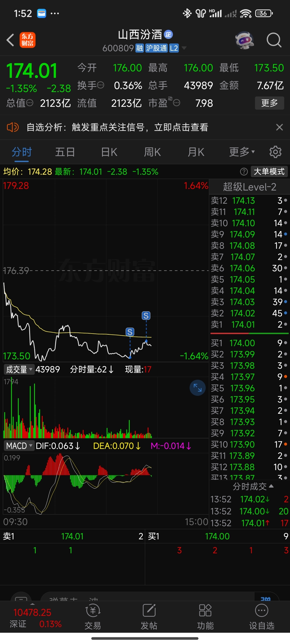
Task: Select 卖12 174.13 order row
Action: coord(249,200)
